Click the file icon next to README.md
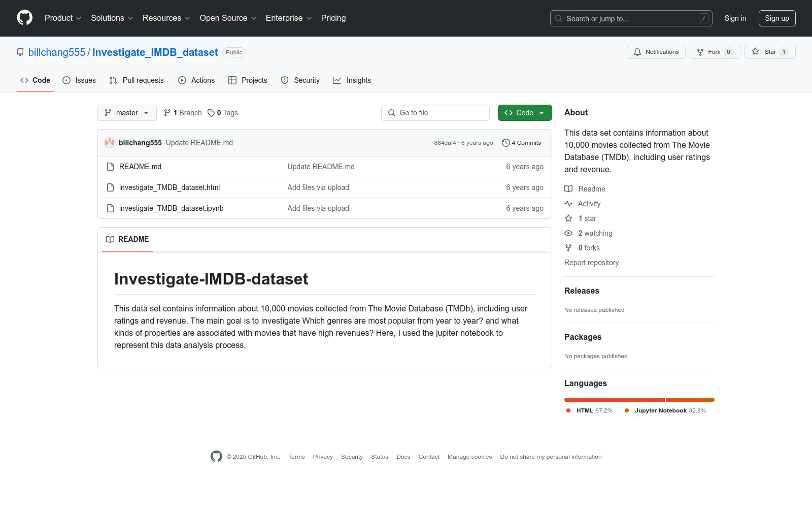The height and width of the screenshot is (508, 812). [x=110, y=167]
